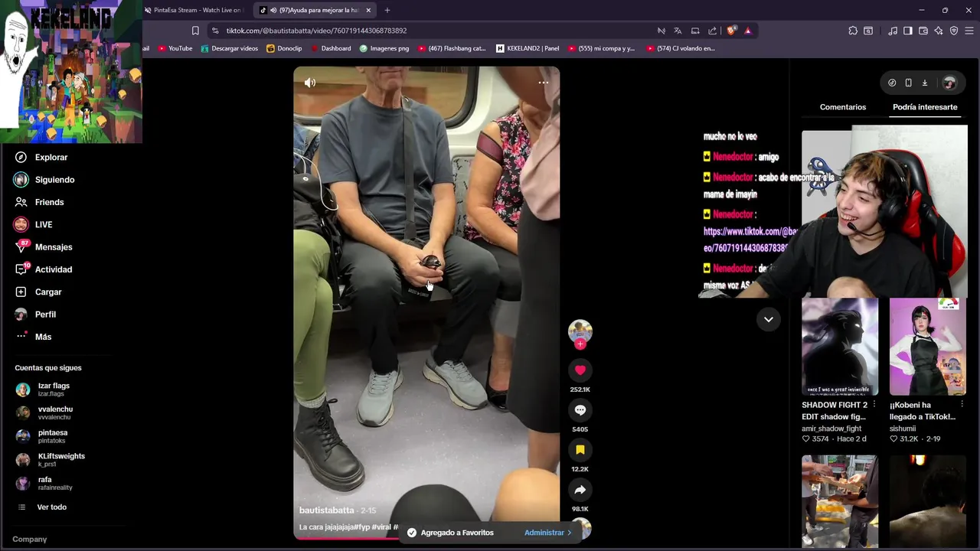
Task: Mute the TikTok video with speaker icon
Action: pos(310,83)
